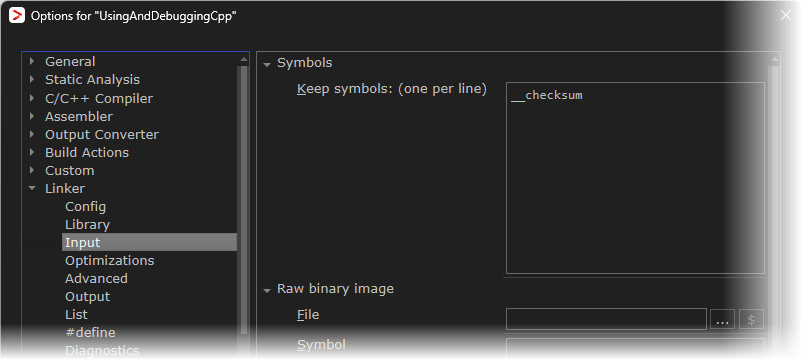This screenshot has width=802, height=360.
Task: Click the Symbol label
Action: coord(321,345)
